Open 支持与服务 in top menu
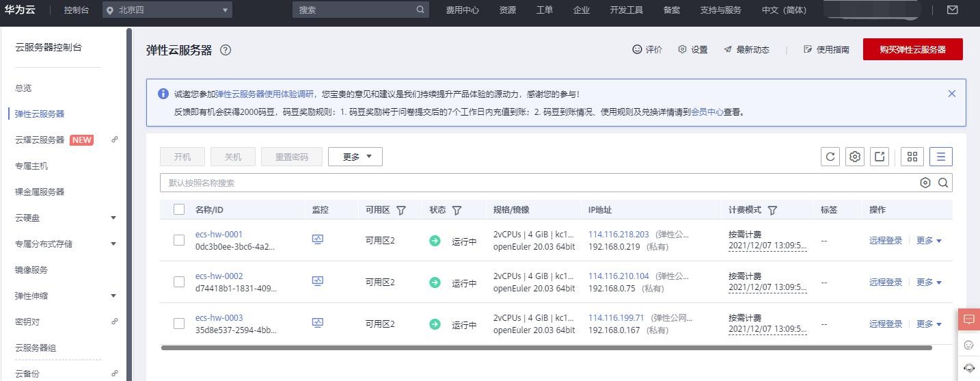This screenshot has height=381, width=980. [721, 10]
